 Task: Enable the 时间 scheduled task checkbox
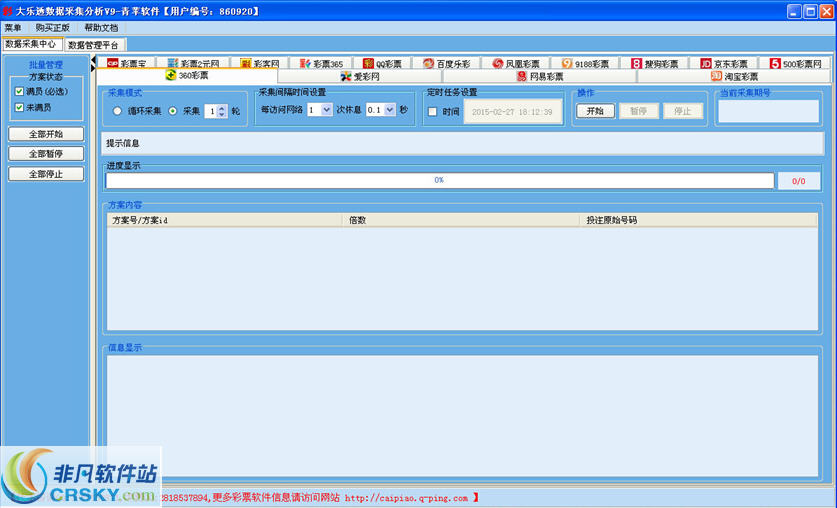[x=432, y=112]
